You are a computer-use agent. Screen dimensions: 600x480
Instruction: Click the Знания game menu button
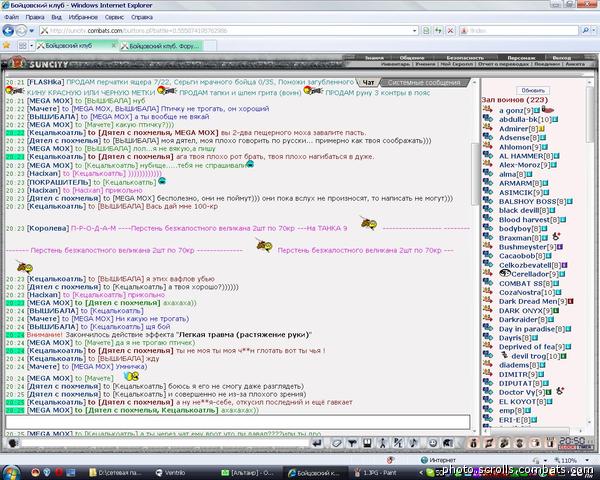click(374, 58)
